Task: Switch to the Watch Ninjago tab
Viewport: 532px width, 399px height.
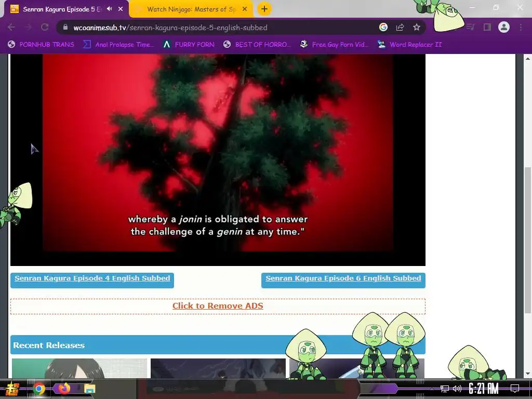Action: tap(191, 9)
